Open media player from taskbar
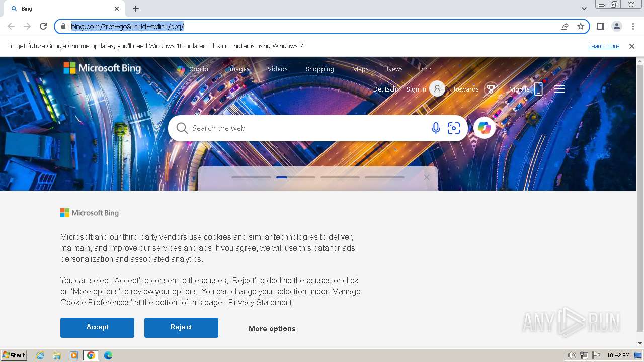 coord(74,355)
